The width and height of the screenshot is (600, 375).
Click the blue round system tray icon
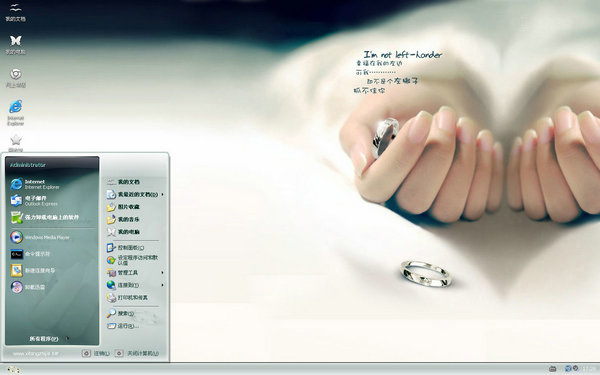tap(568, 368)
